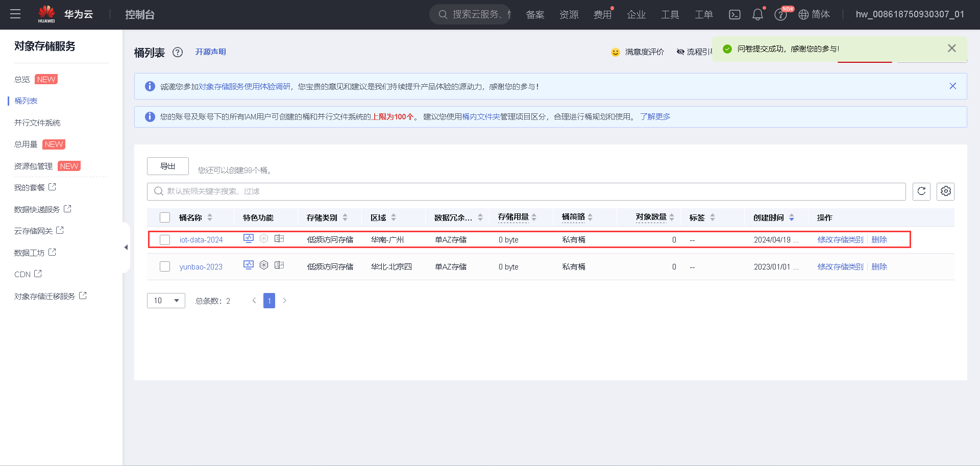Open the Cloud Shell terminal icon

click(734, 14)
